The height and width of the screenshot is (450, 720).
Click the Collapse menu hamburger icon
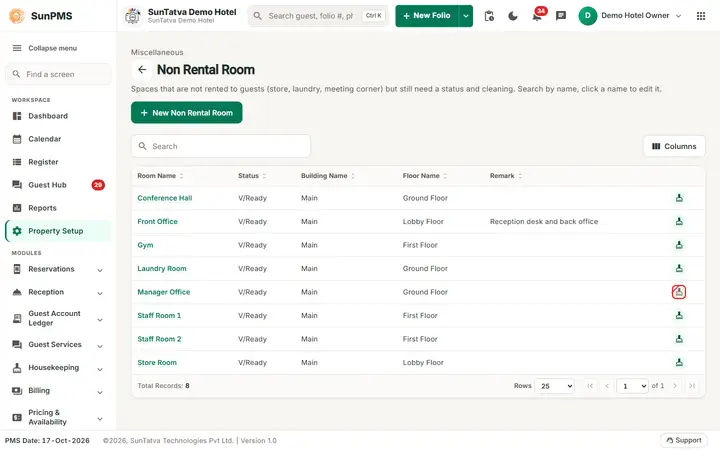coord(17,48)
